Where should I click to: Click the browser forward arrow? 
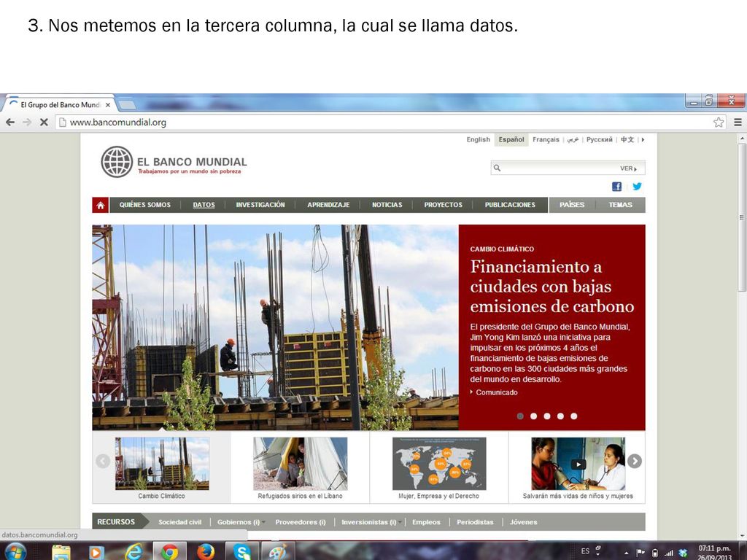click(x=27, y=122)
